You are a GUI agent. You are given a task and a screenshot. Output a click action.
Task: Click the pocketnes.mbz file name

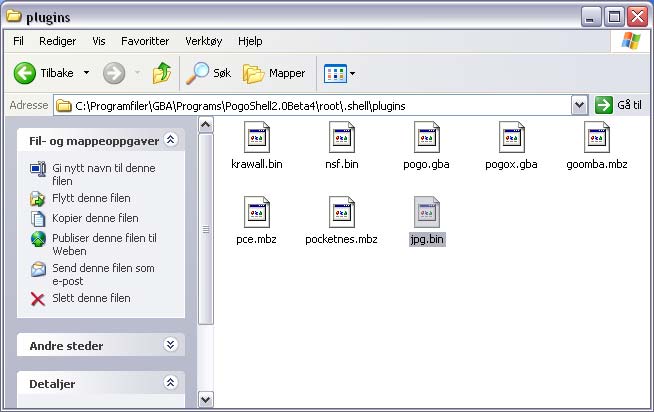pos(342,239)
